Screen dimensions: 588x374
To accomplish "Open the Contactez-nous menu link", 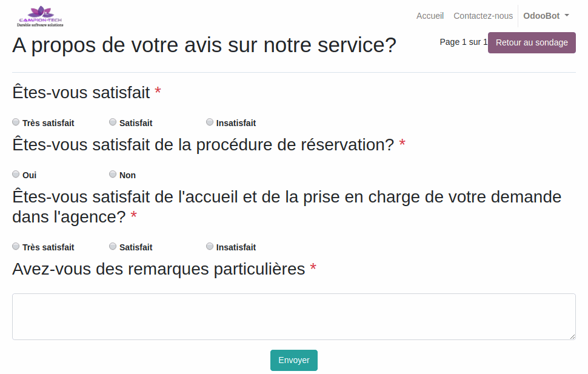I will tap(483, 16).
